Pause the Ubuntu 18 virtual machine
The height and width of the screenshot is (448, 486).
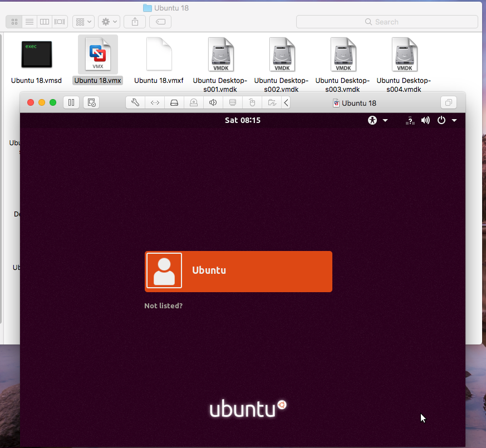[71, 102]
